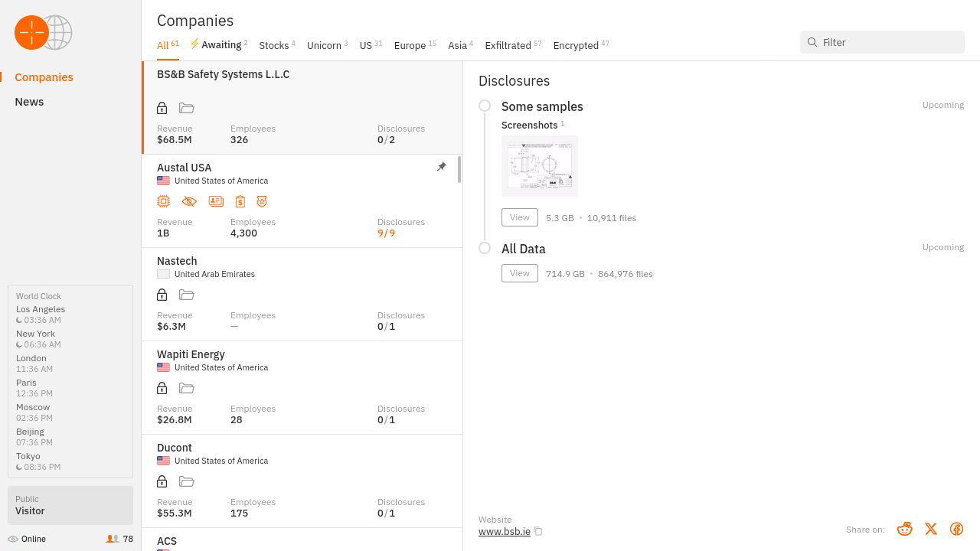View the Some samples 5.3 GB disclosure
The width and height of the screenshot is (980, 551).
point(519,217)
